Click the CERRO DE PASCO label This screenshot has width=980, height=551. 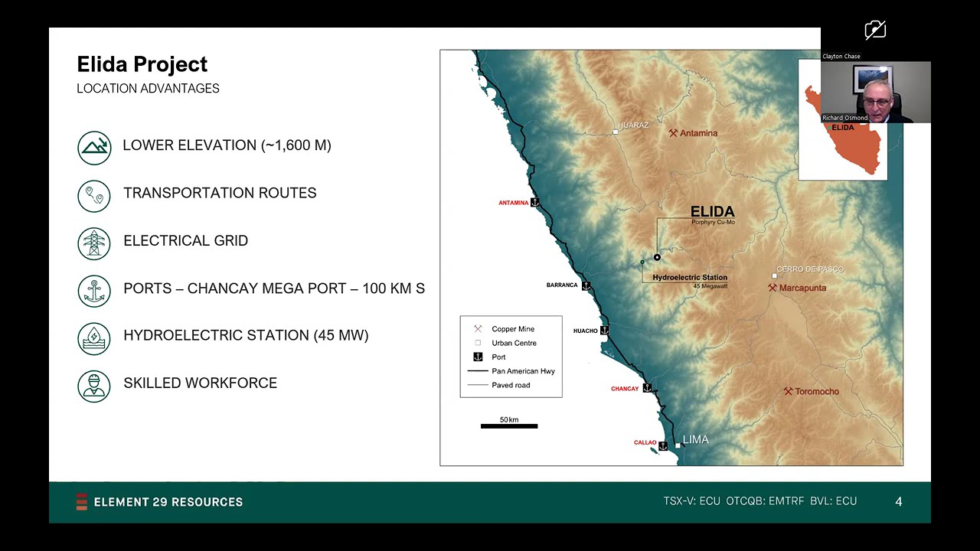pos(810,269)
